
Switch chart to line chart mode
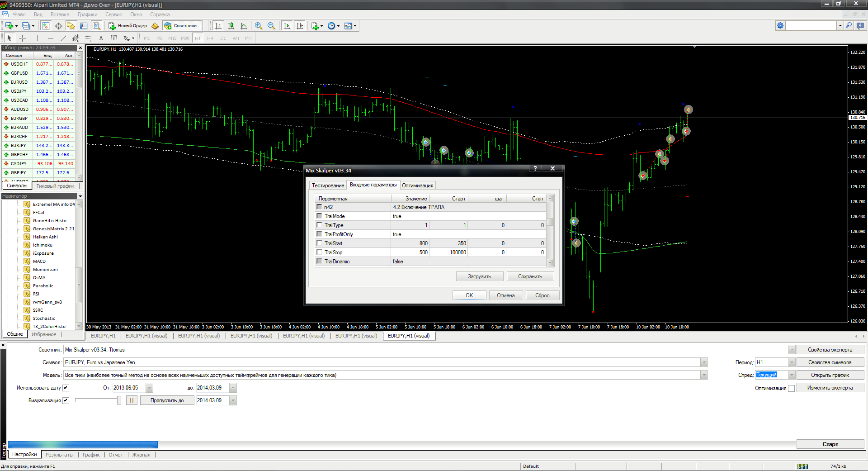(244, 26)
